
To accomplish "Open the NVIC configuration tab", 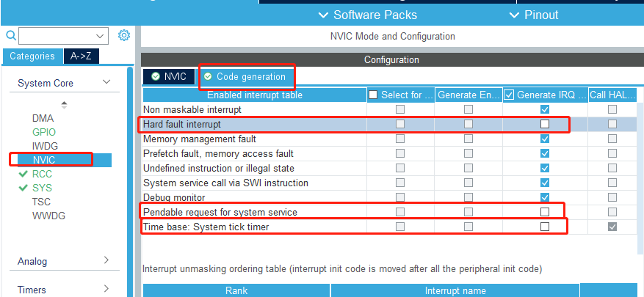I will coord(168,76).
